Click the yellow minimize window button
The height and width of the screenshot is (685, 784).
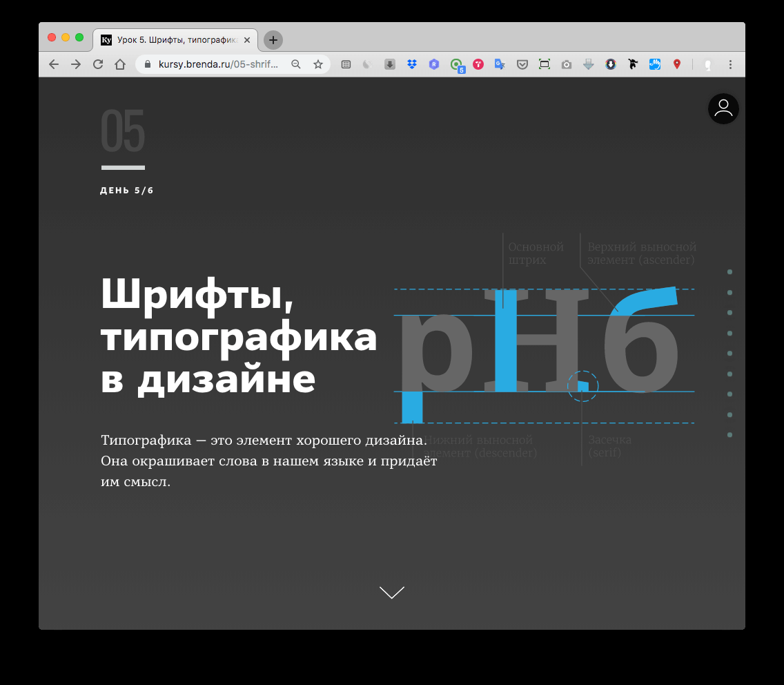pyautogui.click(x=66, y=37)
